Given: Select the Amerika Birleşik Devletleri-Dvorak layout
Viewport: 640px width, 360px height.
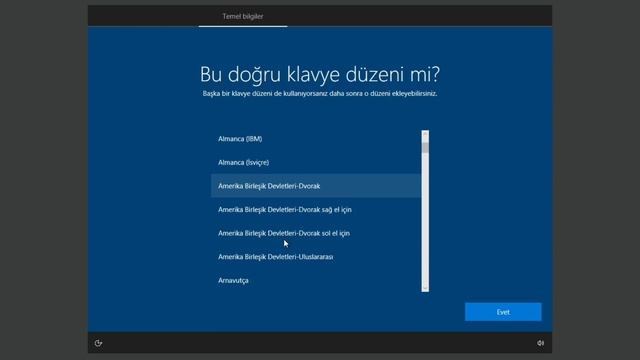Looking at the screenshot, I should point(316,186).
